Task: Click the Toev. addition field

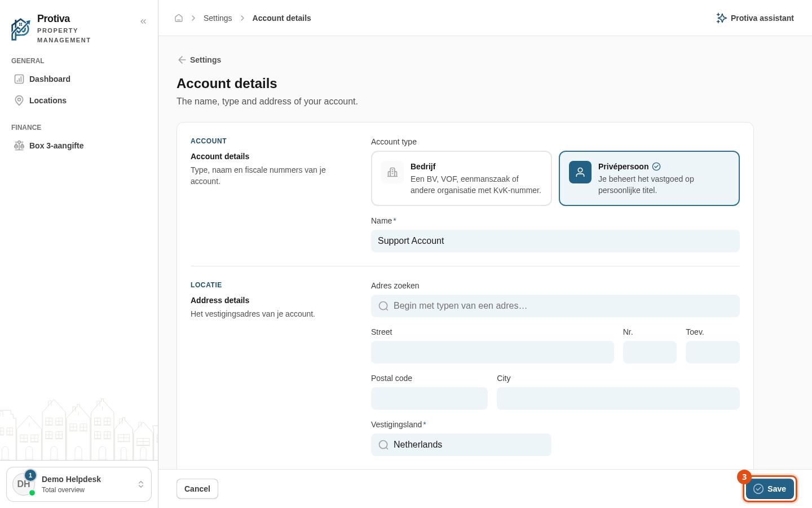Action: click(x=713, y=352)
